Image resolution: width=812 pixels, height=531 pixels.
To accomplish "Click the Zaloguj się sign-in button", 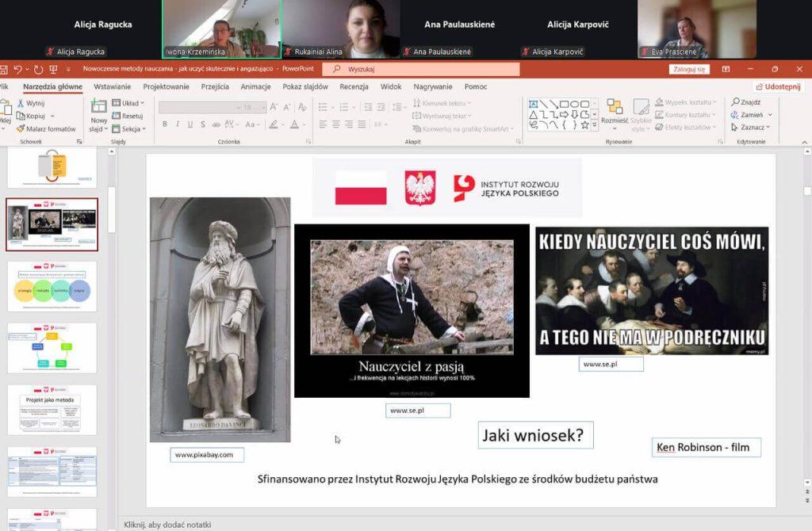I will tap(688, 69).
